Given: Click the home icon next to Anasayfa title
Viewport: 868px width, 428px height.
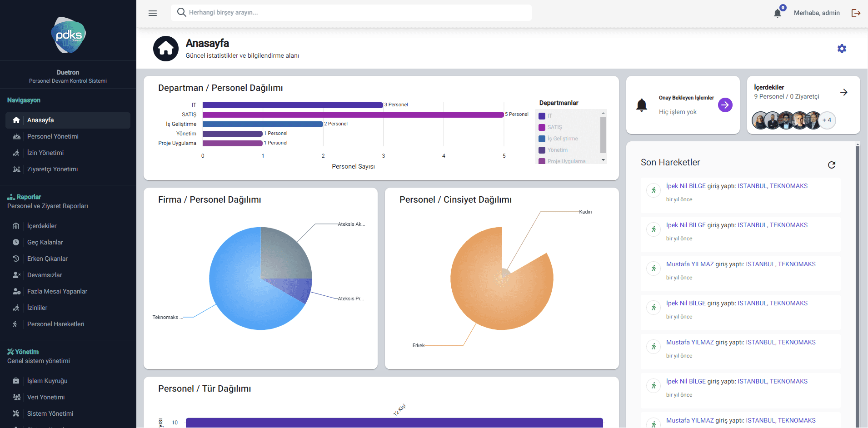Looking at the screenshot, I should [x=166, y=49].
